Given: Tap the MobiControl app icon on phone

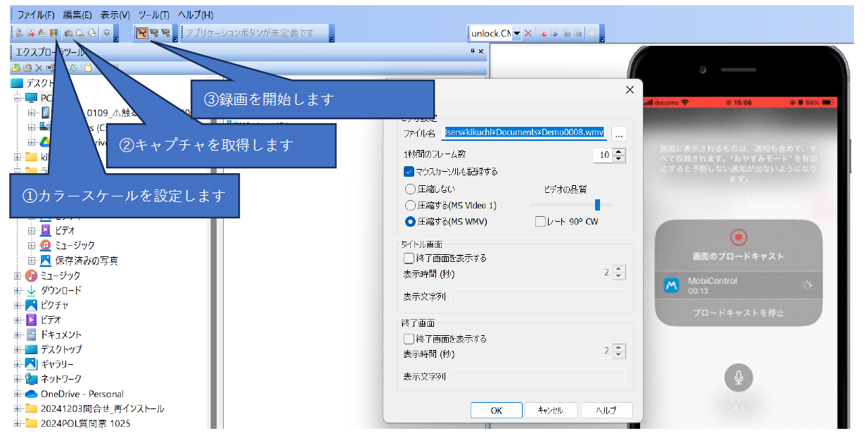Looking at the screenshot, I should [672, 285].
